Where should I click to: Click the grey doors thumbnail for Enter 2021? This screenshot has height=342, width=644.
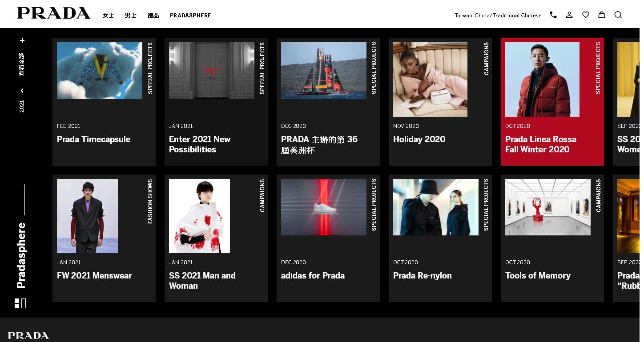(212, 71)
